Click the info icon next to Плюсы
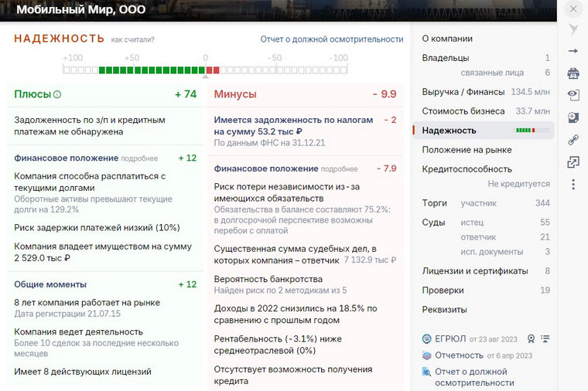 [x=57, y=94]
